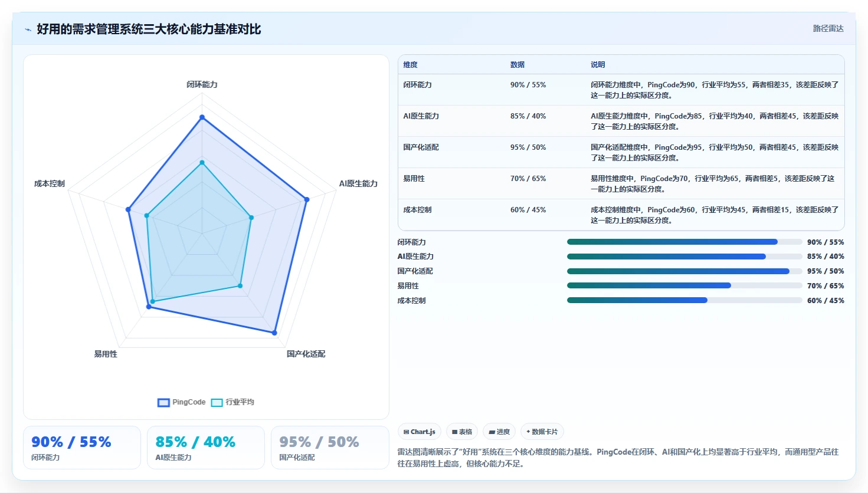Click the 95% / 50% 国产化适配 data card
The image size is (868, 493).
[x=329, y=448]
